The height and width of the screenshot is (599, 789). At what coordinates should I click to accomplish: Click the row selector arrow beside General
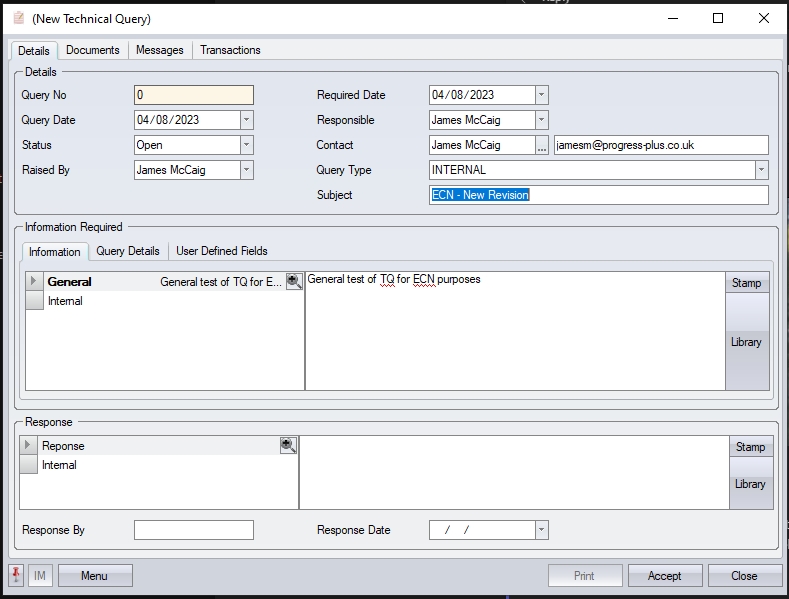click(35, 282)
